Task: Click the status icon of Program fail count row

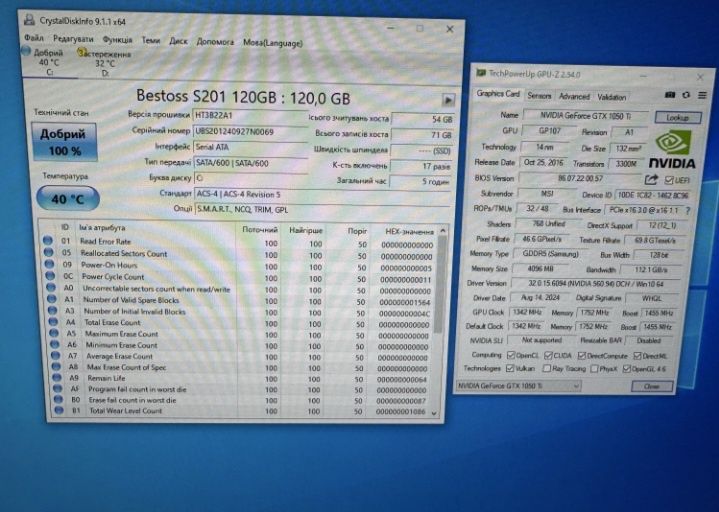Action: [x=58, y=388]
